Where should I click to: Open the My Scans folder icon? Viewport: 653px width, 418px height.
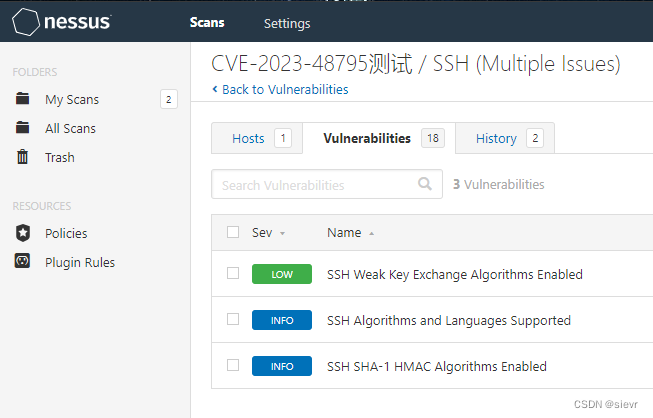tap(22, 99)
